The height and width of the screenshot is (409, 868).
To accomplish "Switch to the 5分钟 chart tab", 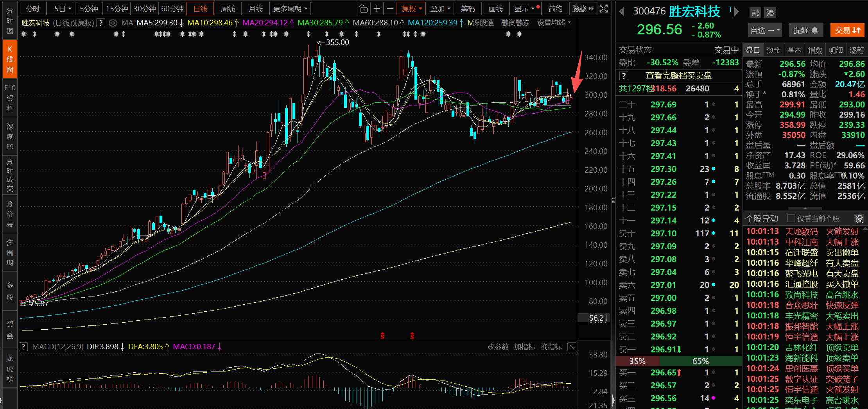I will (89, 9).
